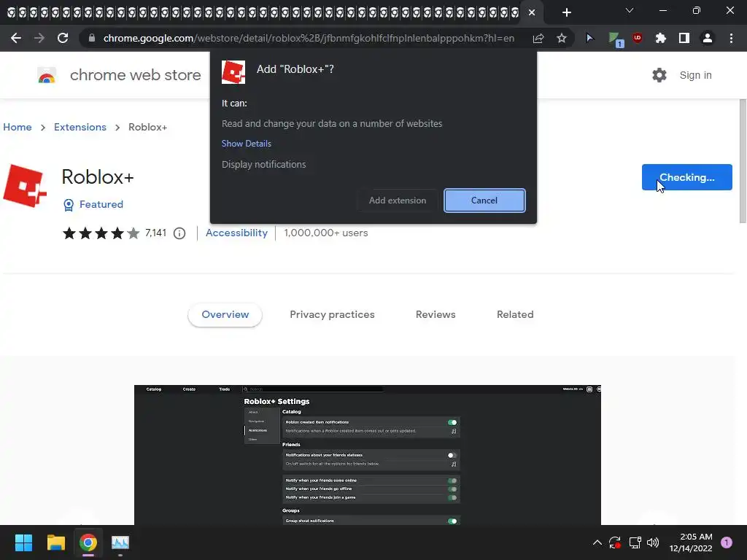The height and width of the screenshot is (560, 747).
Task: Select the Overview tab
Action: (x=225, y=315)
